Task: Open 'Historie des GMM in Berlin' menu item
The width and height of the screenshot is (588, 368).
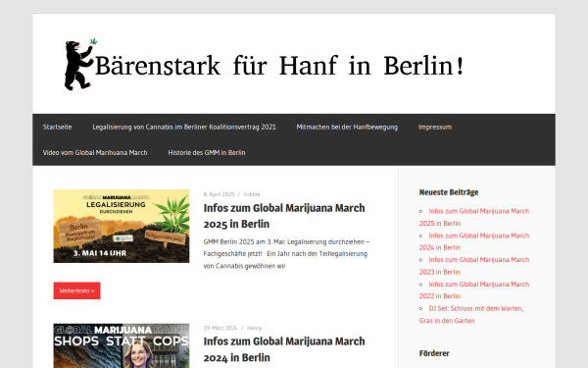Action: click(x=207, y=152)
